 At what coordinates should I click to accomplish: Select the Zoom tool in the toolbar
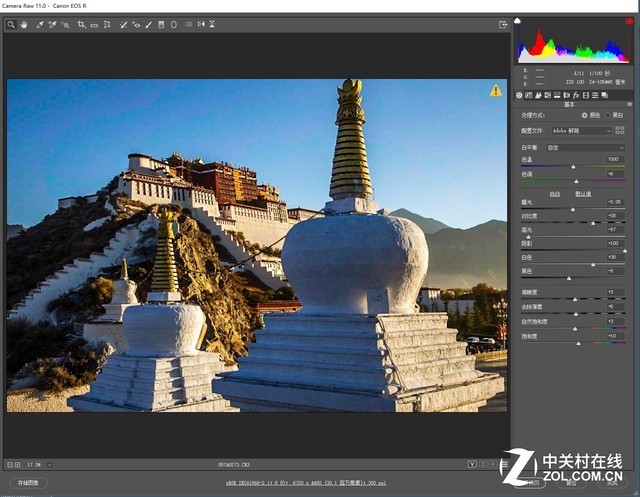pos(11,25)
